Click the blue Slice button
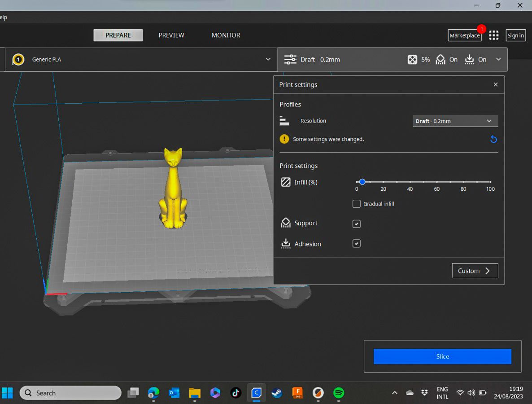 coord(442,356)
